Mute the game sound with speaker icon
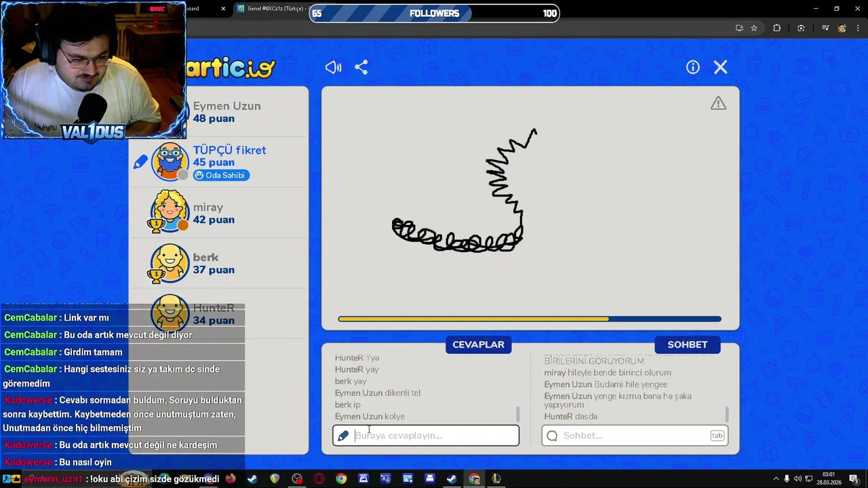This screenshot has width=868, height=488. 333,67
